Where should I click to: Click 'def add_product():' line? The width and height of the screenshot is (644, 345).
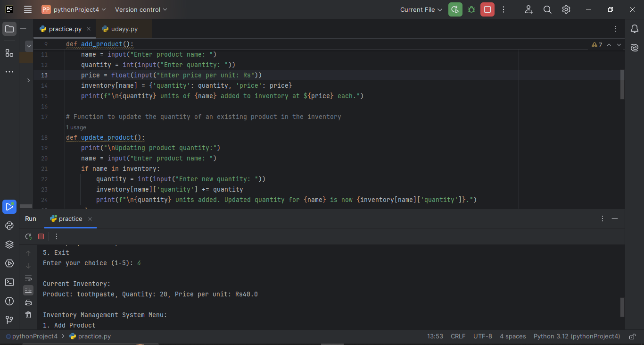point(100,44)
